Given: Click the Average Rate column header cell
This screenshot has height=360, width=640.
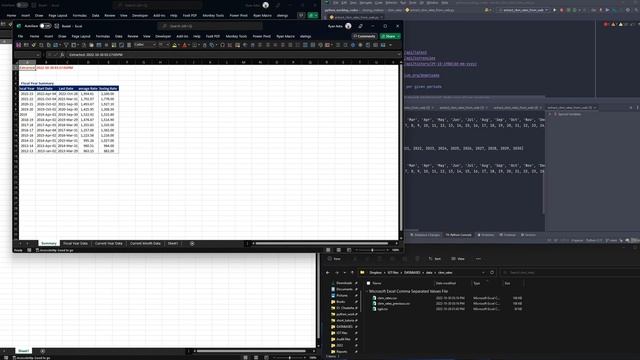Looking at the screenshot, I should point(87,89).
